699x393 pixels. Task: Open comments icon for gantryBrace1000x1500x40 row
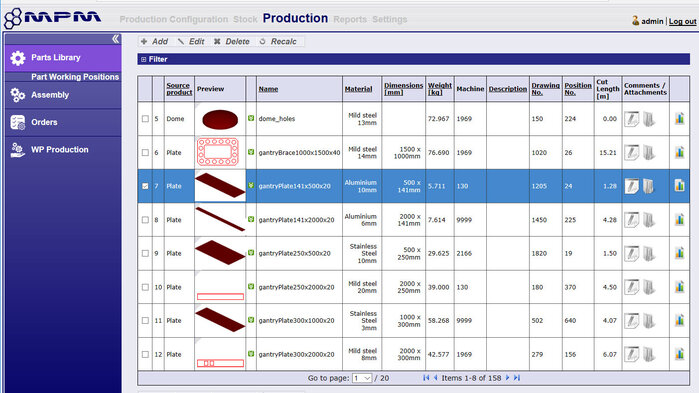click(631, 152)
